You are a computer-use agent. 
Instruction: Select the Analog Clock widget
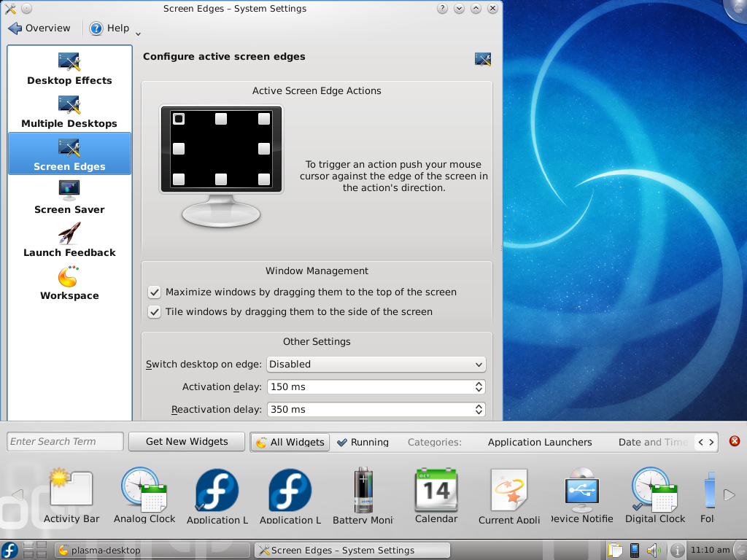(x=144, y=495)
